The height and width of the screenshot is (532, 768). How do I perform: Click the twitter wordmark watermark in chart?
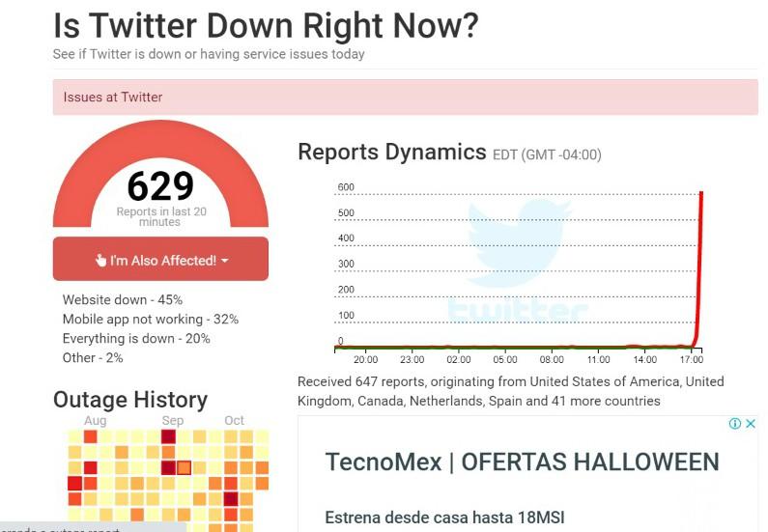point(518,311)
